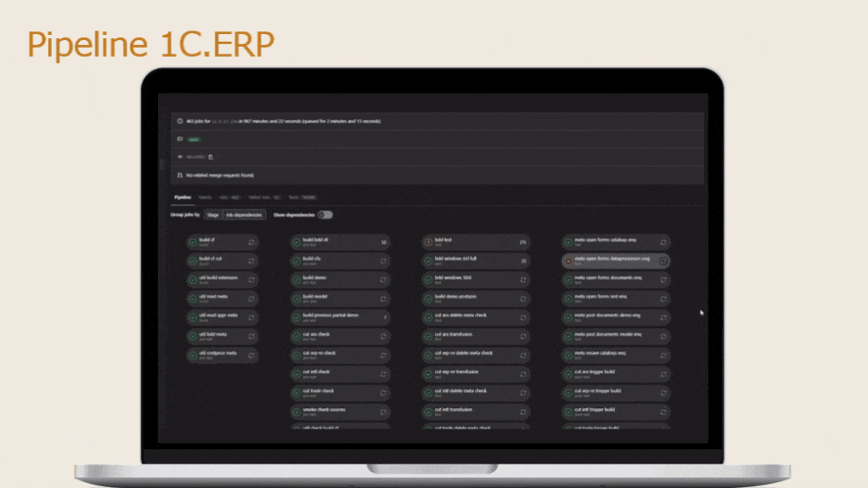This screenshot has width=868, height=488.
Task: Open the Jobs tab
Action: tap(229, 197)
